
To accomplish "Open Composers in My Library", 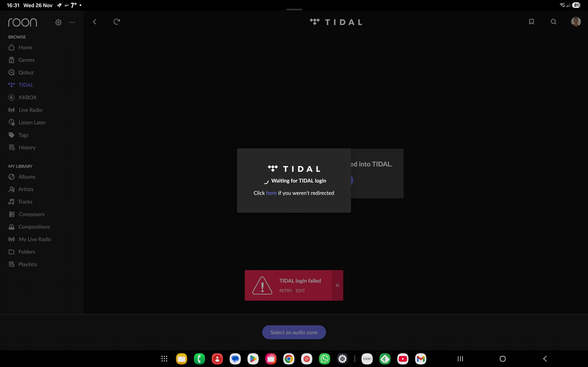I will [32, 214].
